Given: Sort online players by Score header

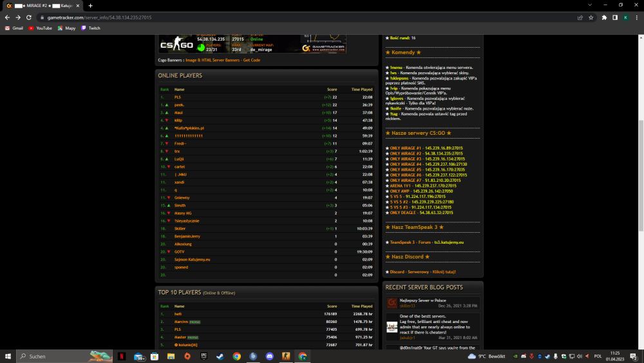Looking at the screenshot, I should tap(332, 89).
